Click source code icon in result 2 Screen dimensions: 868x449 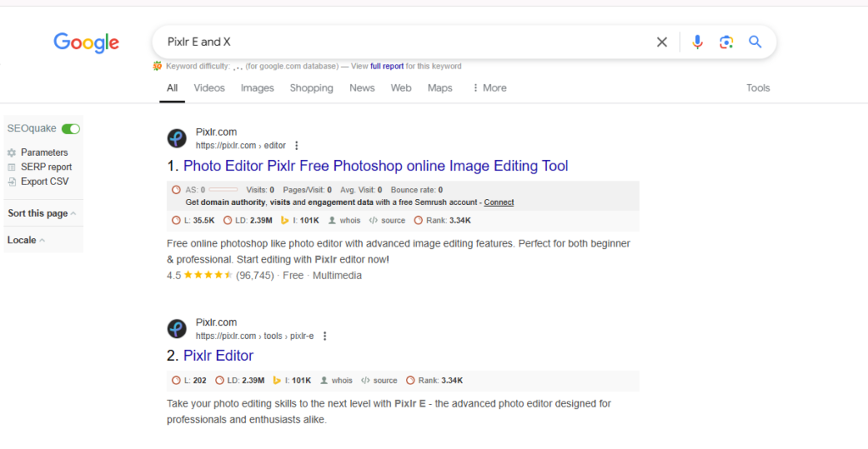(x=365, y=380)
